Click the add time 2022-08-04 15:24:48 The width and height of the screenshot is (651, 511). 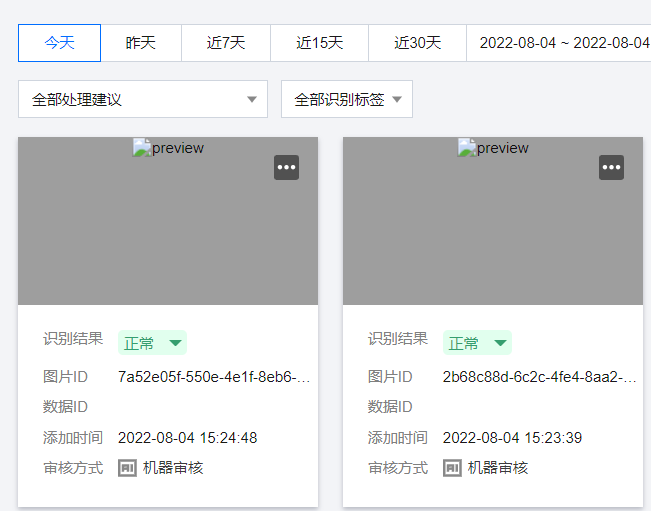point(188,438)
